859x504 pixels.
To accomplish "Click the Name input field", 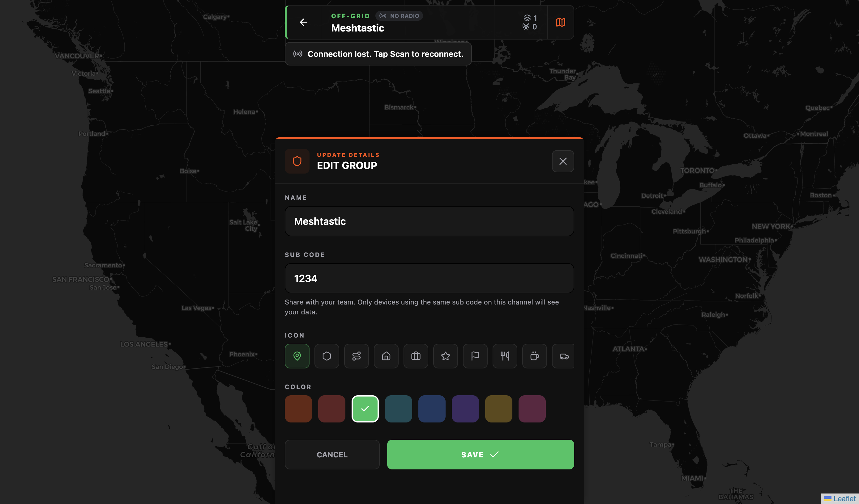I will coord(429,221).
